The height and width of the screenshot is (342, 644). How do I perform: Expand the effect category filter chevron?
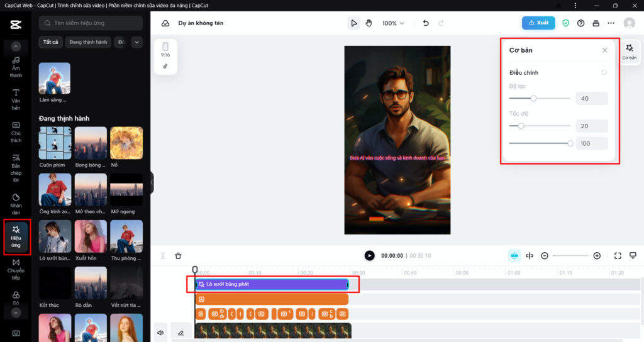pos(136,42)
